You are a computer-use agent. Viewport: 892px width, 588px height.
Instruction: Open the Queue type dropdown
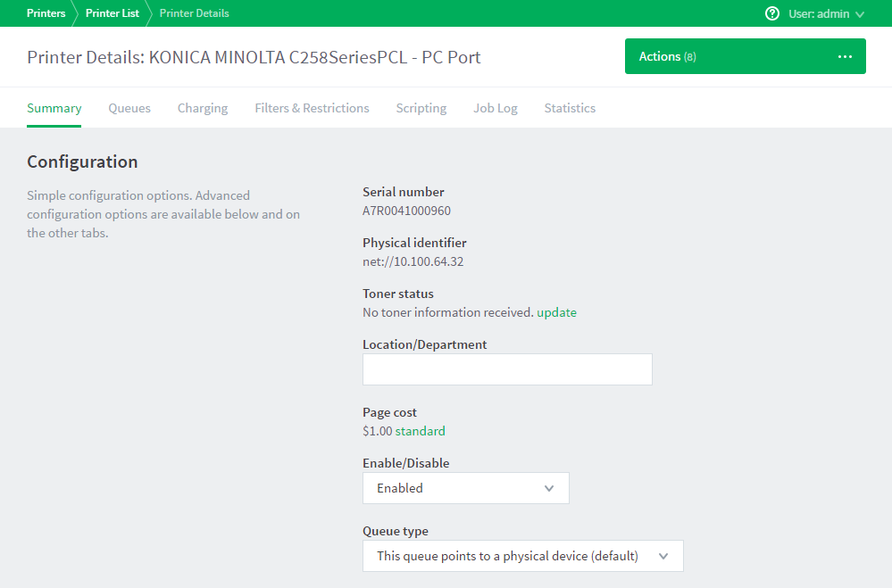pos(522,556)
